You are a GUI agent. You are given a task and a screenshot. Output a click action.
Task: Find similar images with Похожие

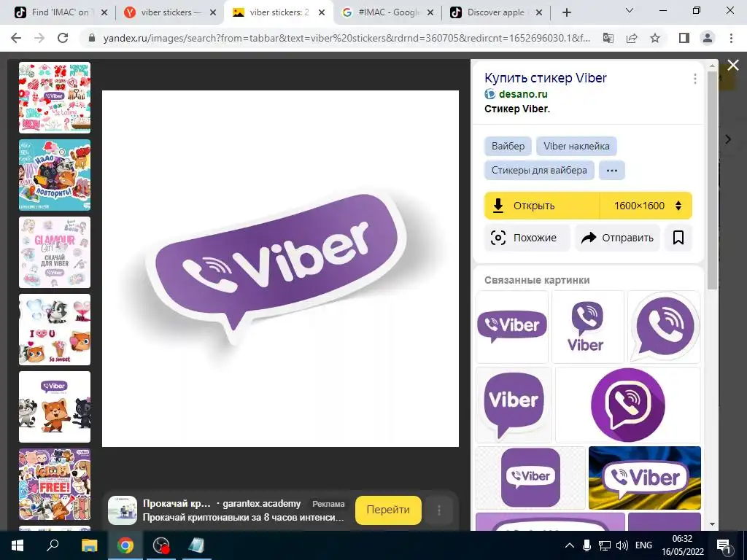click(x=527, y=238)
